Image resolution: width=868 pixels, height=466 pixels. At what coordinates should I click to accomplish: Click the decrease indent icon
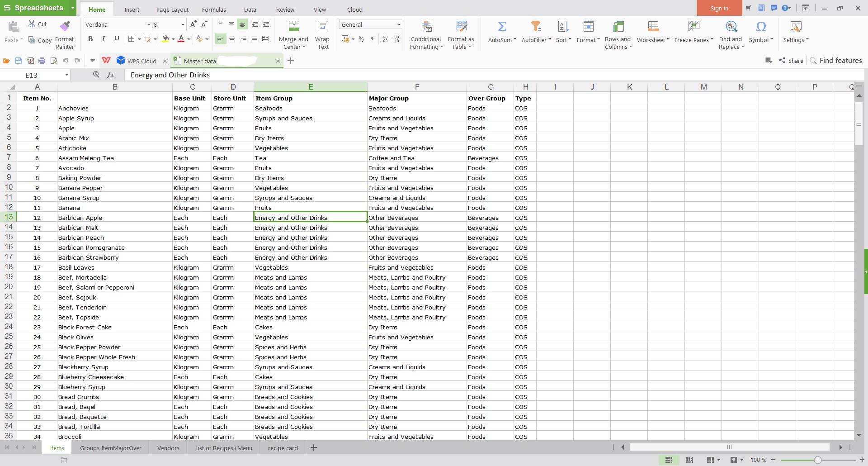tap(255, 24)
